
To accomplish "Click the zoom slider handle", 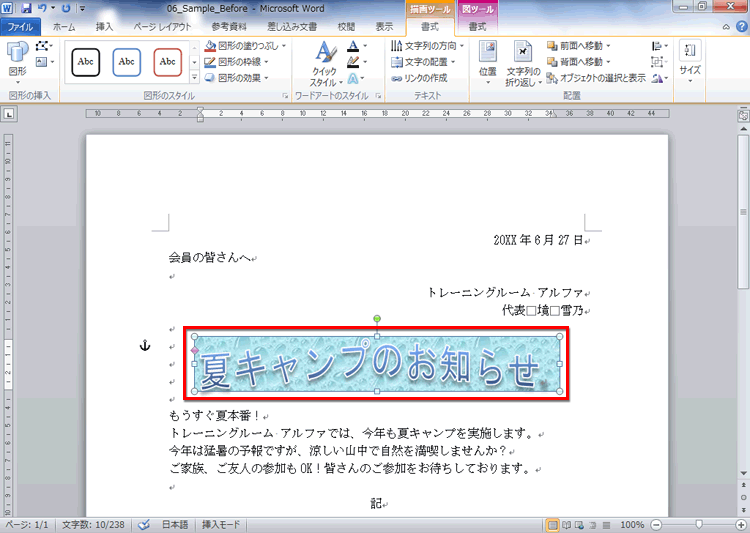I will [x=699, y=525].
